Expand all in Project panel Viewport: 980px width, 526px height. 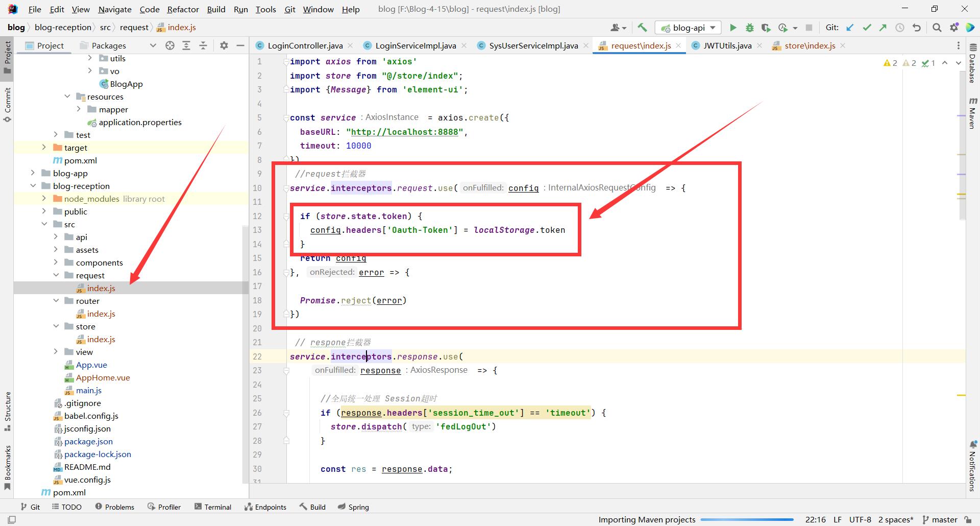coord(186,45)
